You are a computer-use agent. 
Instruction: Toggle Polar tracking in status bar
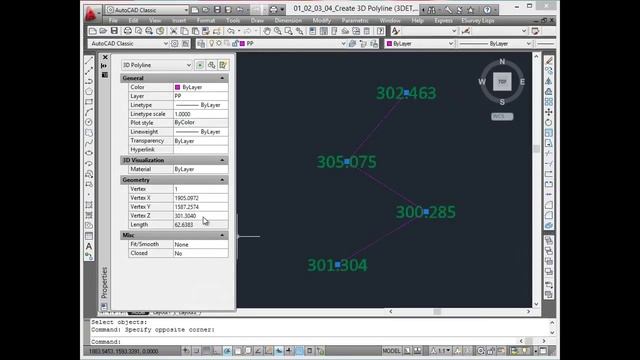pyautogui.click(x=227, y=351)
